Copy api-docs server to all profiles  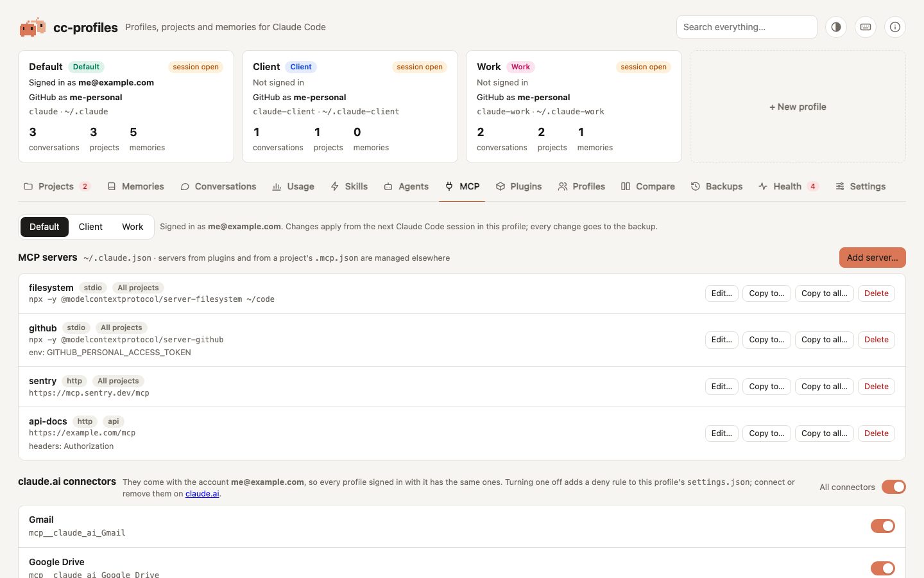pos(825,433)
